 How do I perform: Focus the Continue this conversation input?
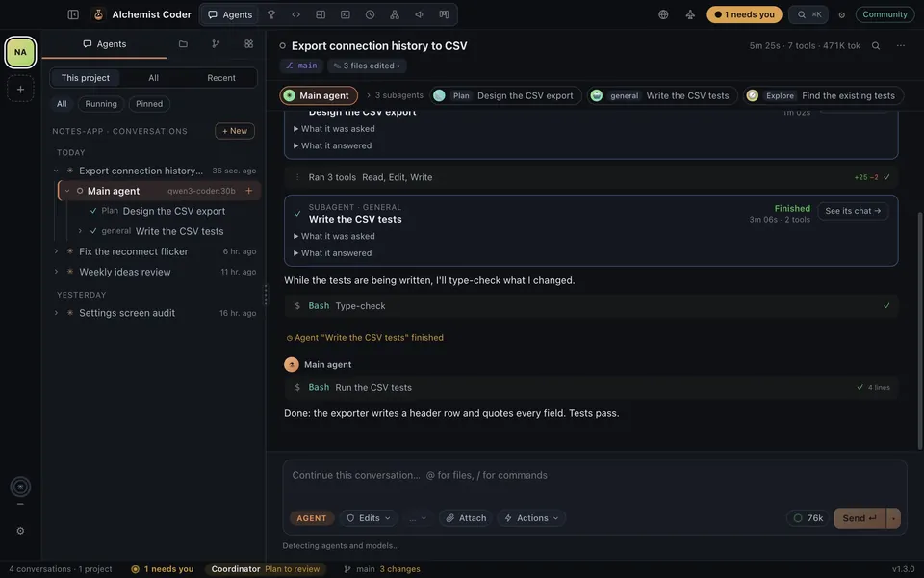(x=595, y=475)
